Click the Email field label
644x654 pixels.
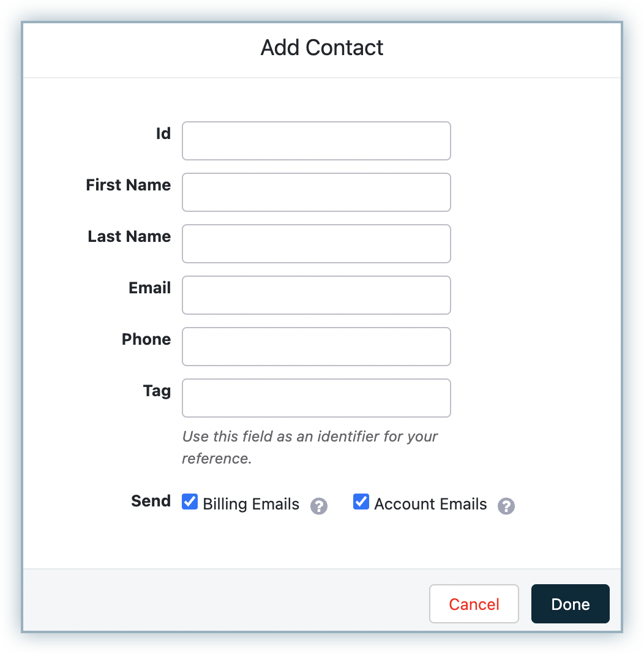149,288
